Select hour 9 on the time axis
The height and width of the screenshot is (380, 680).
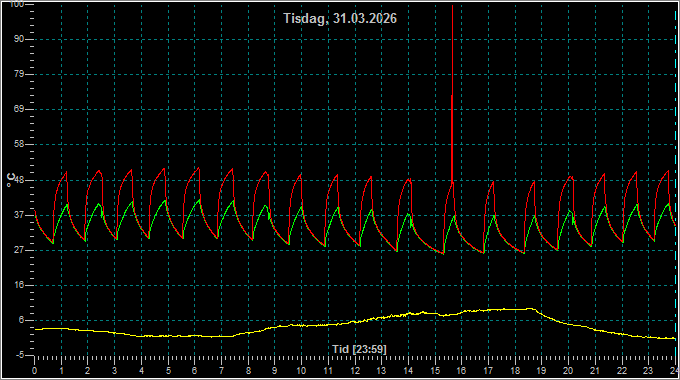pos(275,371)
